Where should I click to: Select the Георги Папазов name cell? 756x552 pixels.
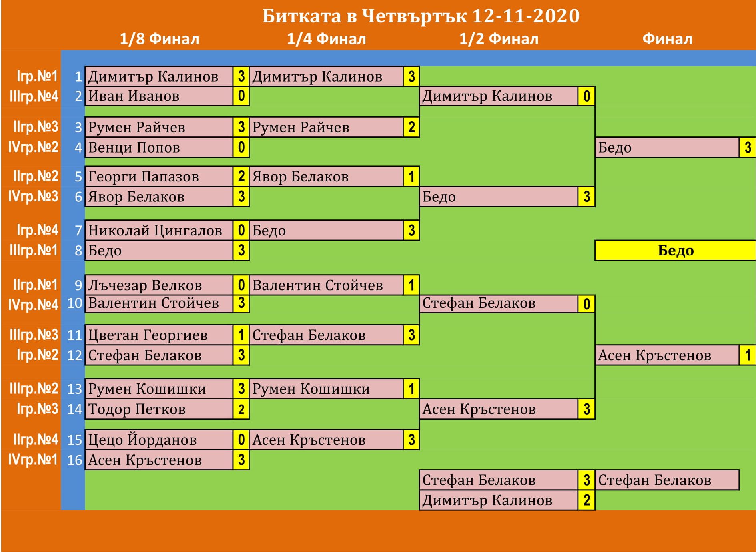pyautogui.click(x=159, y=177)
